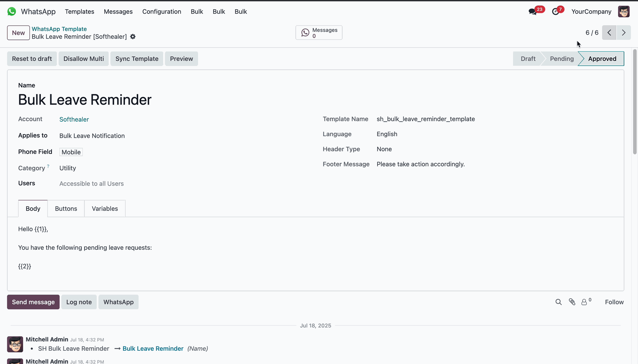Click Mitchell Admin user avatar top right
Screen dimensions: 638x364
coord(624,12)
